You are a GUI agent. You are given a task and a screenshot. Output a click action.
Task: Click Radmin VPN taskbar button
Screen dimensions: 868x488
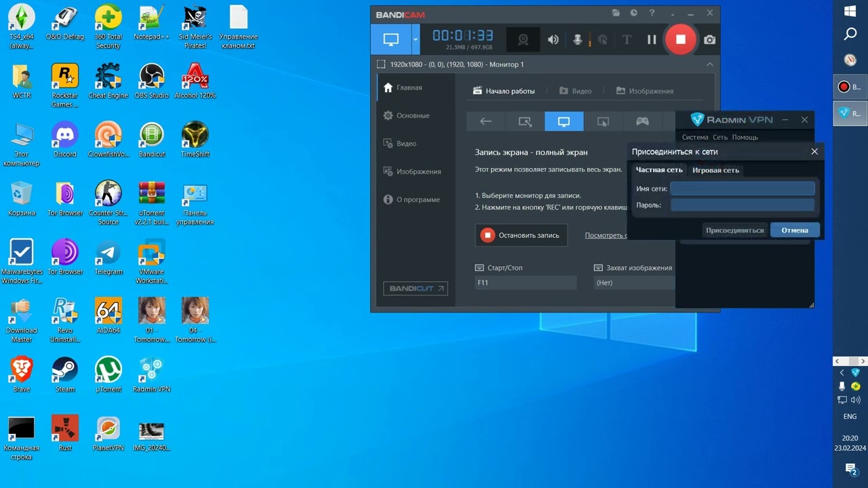[850, 113]
